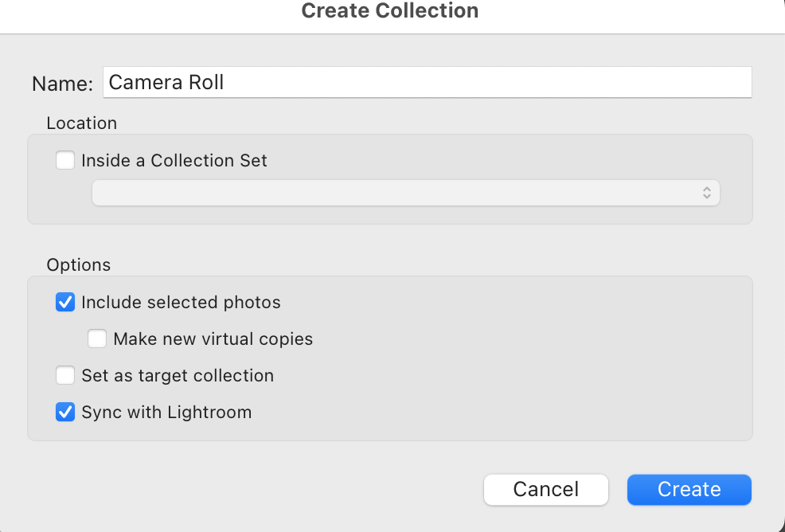
Task: Open the collection set dropdown menu
Action: 405,193
